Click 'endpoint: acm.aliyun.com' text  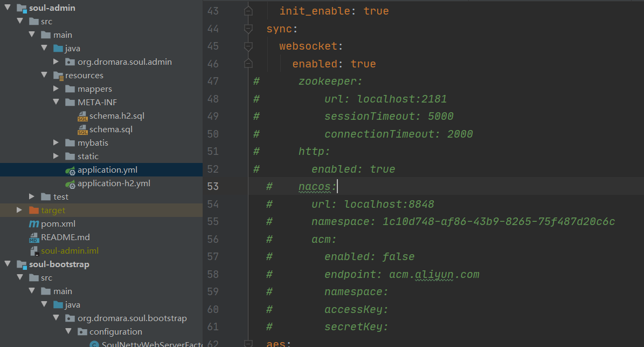pos(401,274)
